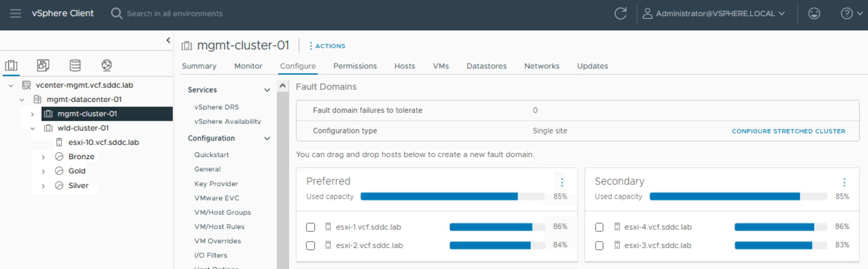
Task: Click the user account icon
Action: [x=648, y=13]
